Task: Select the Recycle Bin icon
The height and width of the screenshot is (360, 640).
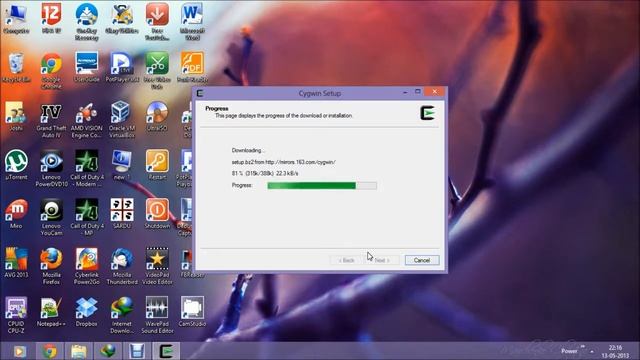Action: [x=16, y=68]
